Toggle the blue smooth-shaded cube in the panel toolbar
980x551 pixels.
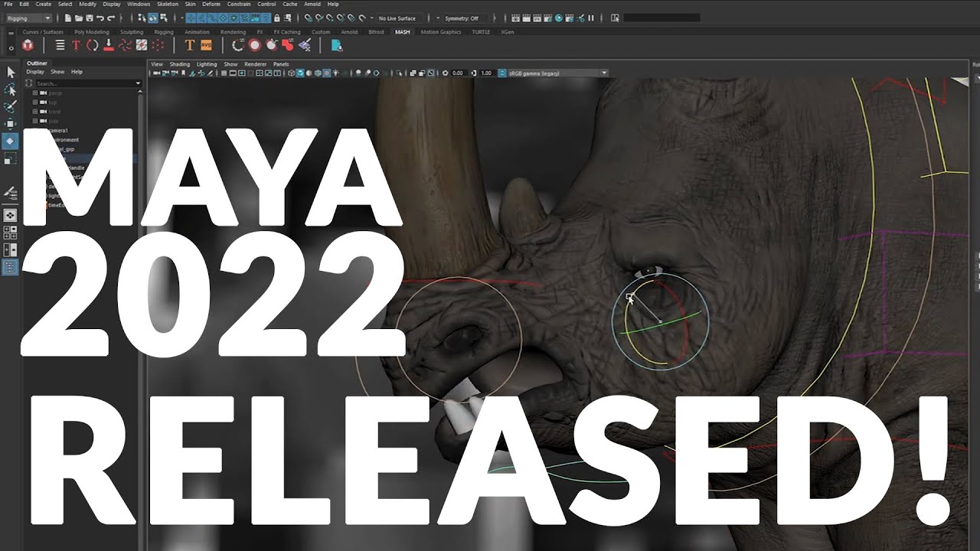(x=300, y=73)
